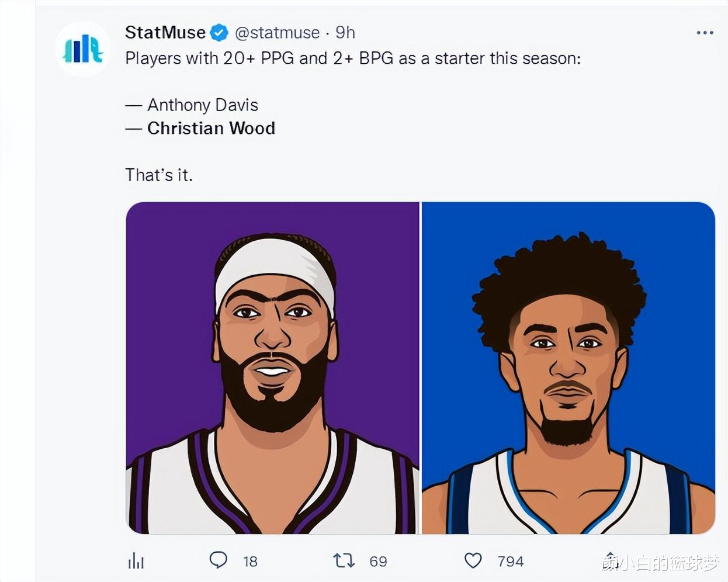Image resolution: width=728 pixels, height=582 pixels.
Task: Retweet using the arrows icon
Action: tap(344, 561)
